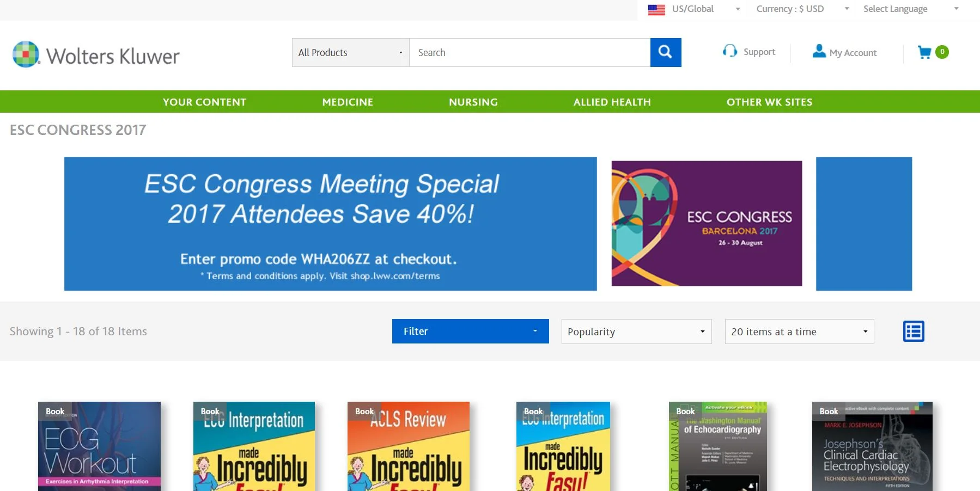Image resolution: width=980 pixels, height=491 pixels.
Task: Click the Support link
Action: [759, 52]
